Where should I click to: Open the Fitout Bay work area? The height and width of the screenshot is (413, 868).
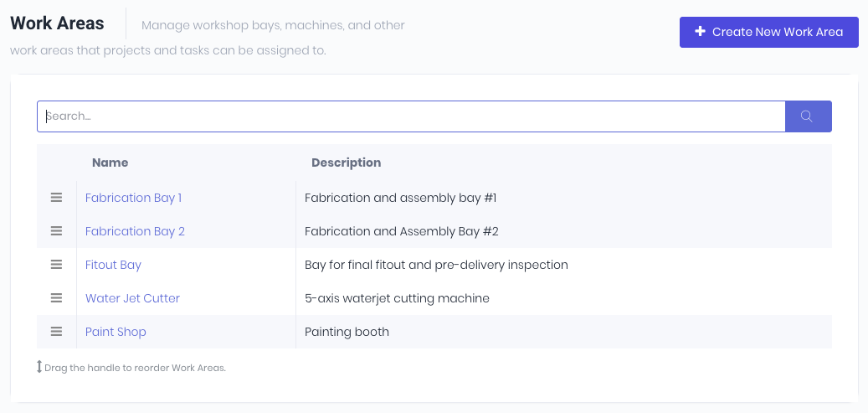point(114,265)
